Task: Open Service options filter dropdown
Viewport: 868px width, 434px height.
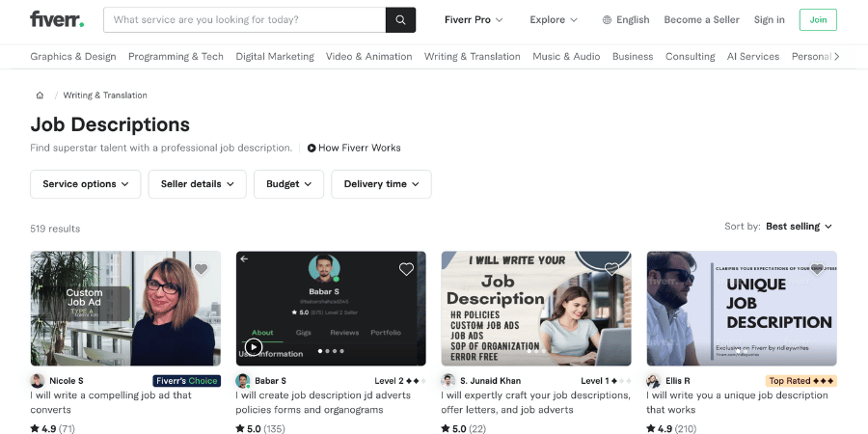Action: tap(86, 184)
